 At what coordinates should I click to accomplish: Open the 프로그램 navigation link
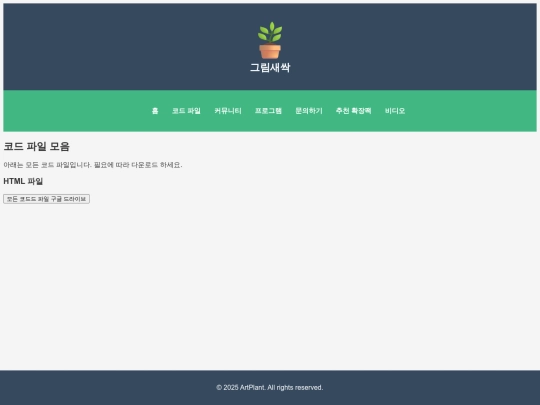pyautogui.click(x=268, y=111)
